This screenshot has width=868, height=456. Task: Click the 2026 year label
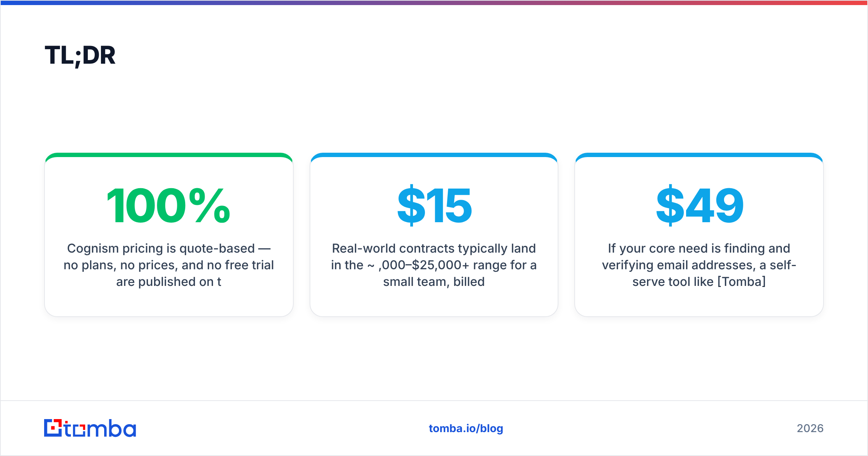pos(810,428)
